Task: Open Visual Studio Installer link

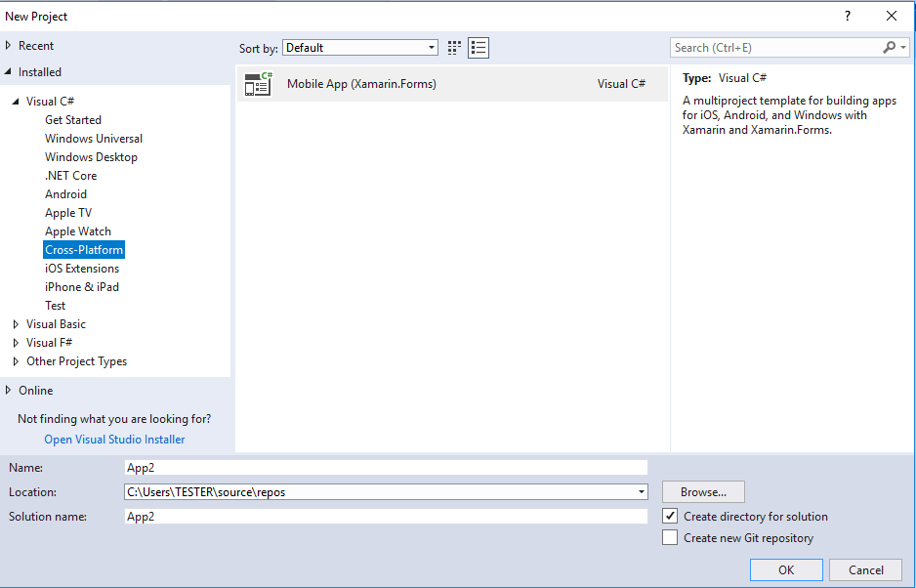Action: pos(114,440)
